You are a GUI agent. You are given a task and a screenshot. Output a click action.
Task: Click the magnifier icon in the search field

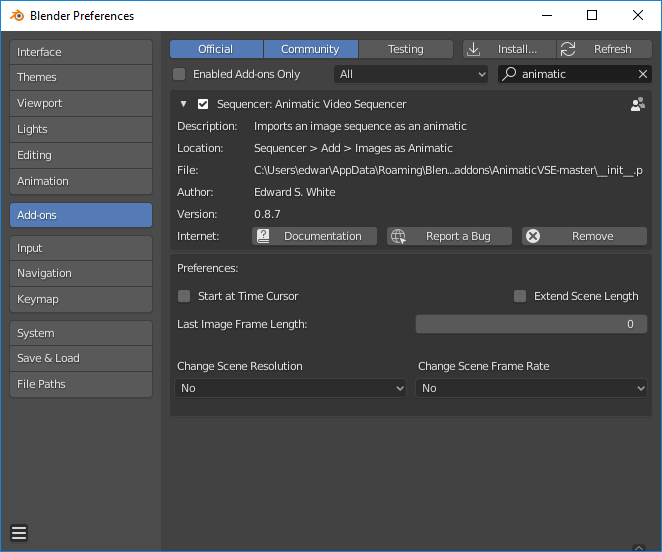510,74
